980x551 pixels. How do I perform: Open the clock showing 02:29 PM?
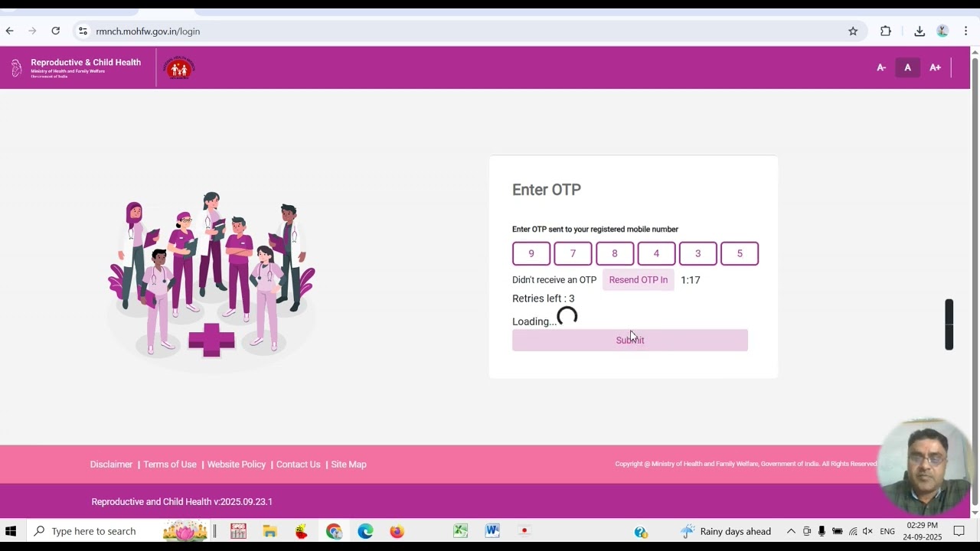(x=922, y=531)
